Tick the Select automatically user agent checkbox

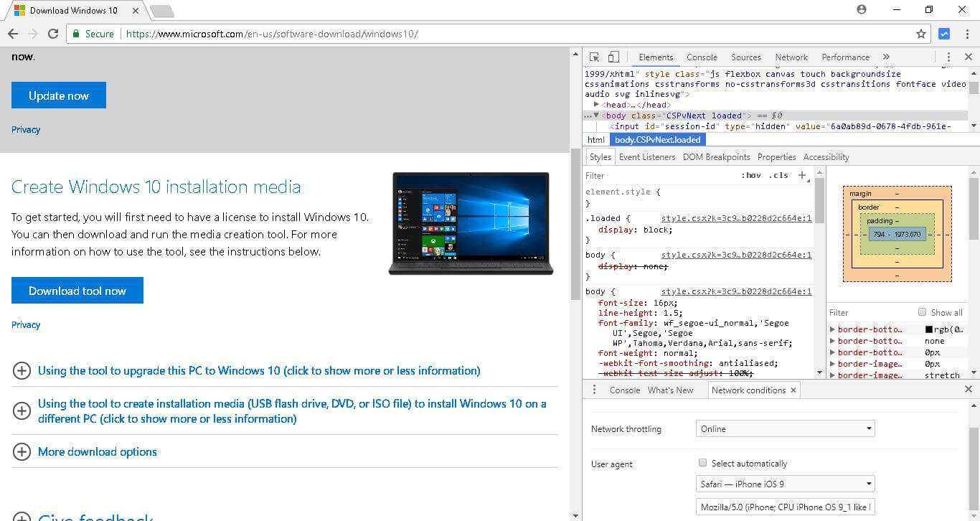click(x=703, y=464)
